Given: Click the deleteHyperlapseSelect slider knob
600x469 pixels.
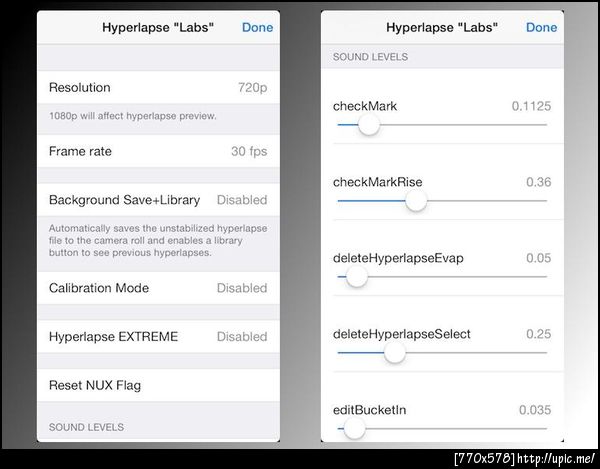Looking at the screenshot, I should (395, 353).
